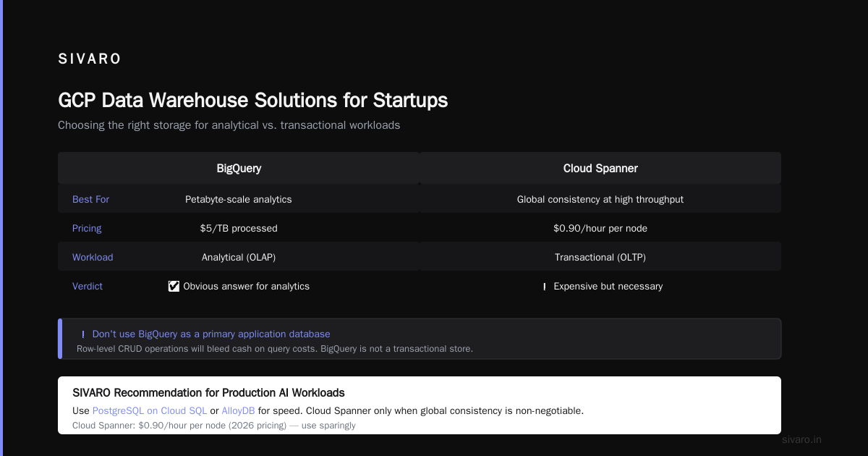
Task: Select the Best For row label
Action: point(90,199)
